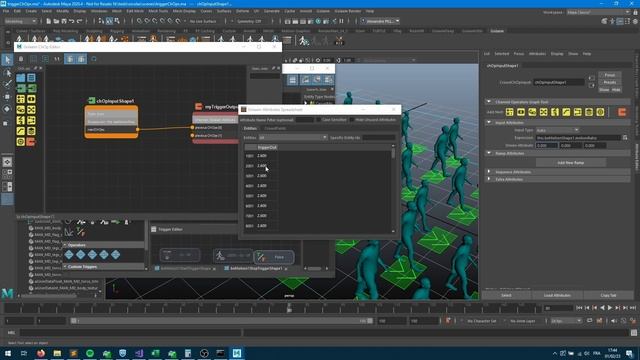Screen dimensions: 640x360
Task: Click the playback range slider bar
Action: pyautogui.click(x=221, y=321)
